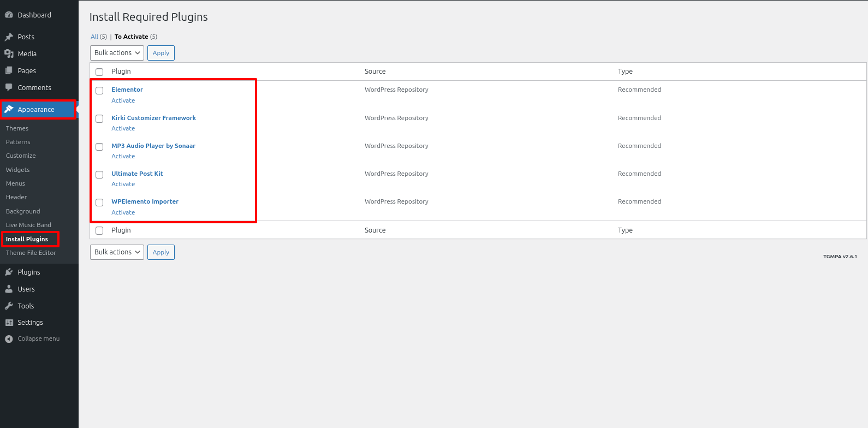Open the Ultimate Post Kit link
Screen dimensions: 868x428
[137, 174]
